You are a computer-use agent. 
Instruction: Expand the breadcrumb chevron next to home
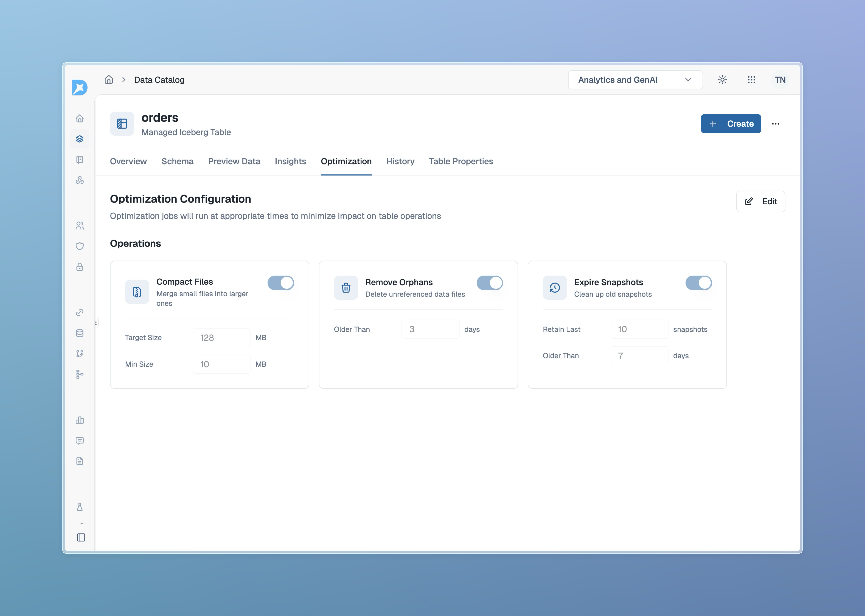pos(124,80)
